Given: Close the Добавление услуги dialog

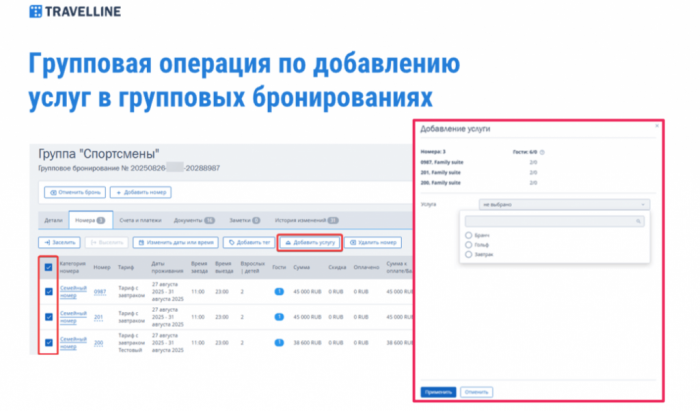Looking at the screenshot, I should pyautogui.click(x=657, y=126).
